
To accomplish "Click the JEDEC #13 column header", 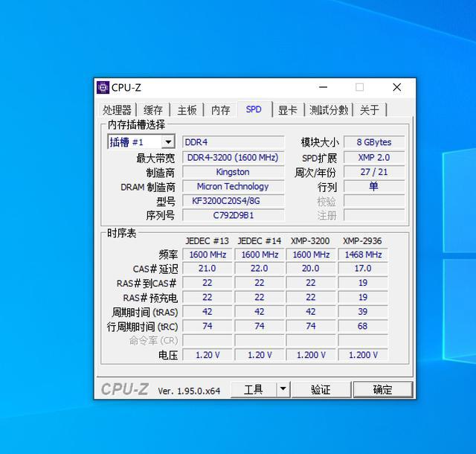I will pyautogui.click(x=207, y=241).
